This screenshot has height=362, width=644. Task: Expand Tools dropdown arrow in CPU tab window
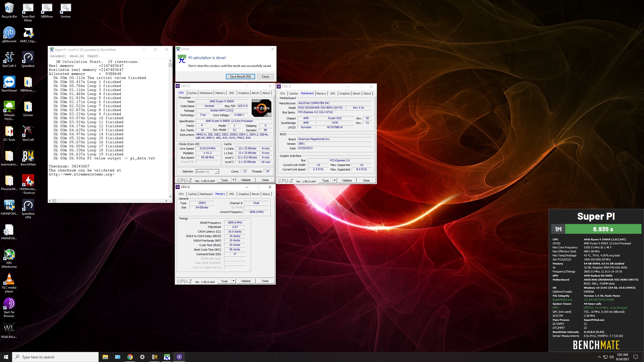[233, 180]
